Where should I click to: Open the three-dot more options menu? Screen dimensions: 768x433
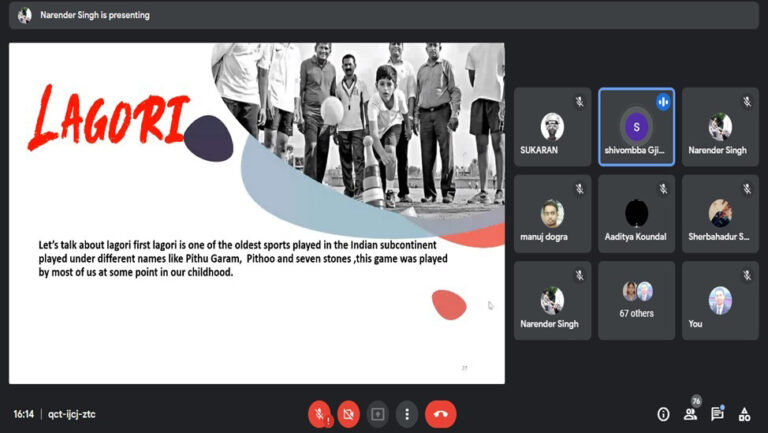coord(407,414)
